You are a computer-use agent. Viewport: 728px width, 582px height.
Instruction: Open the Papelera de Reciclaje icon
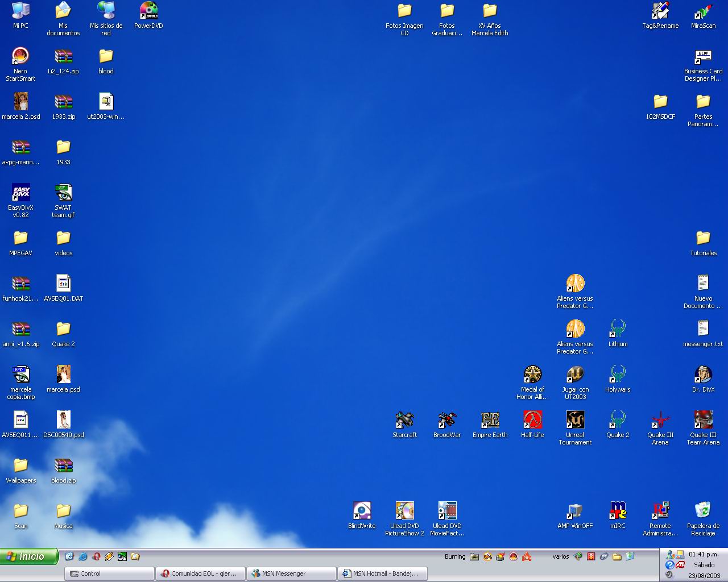(x=703, y=510)
